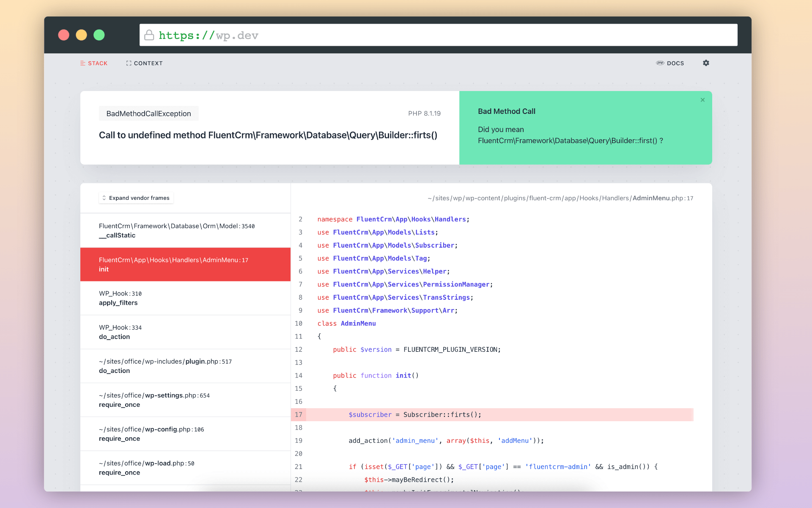Switch to the STACK tab
The image size is (812, 508).
(98, 63)
